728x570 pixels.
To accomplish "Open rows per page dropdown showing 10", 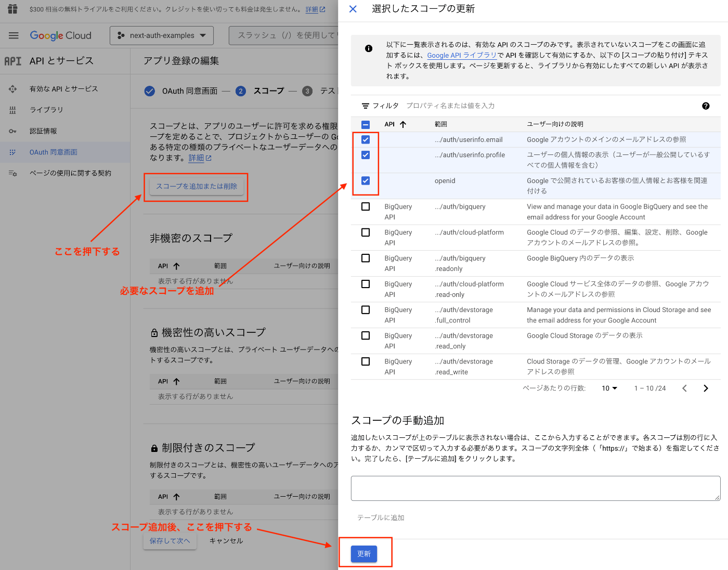I will coord(609,388).
